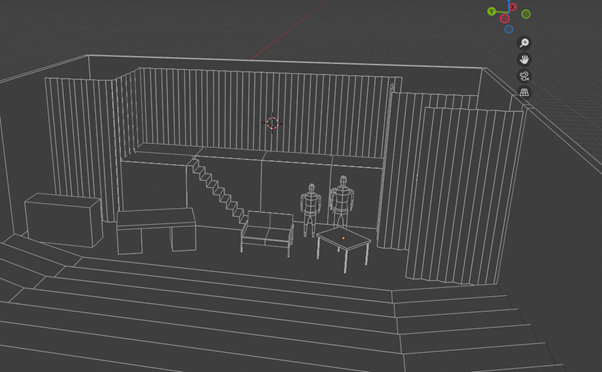Screen dimensions: 602x372
Task: Select the left mannequin figure
Action: click(311, 210)
